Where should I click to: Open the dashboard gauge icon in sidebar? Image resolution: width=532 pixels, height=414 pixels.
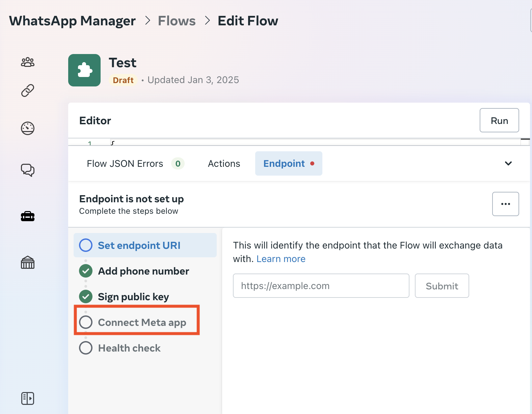28,128
